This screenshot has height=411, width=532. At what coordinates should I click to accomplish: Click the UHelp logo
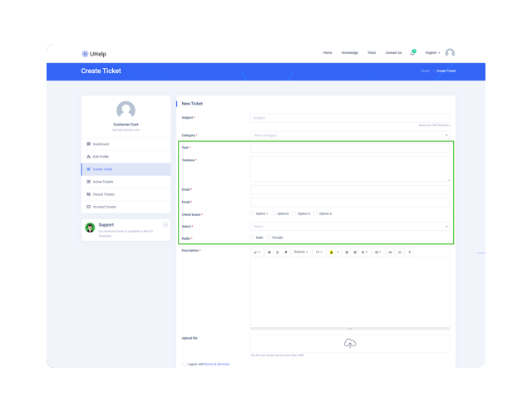pos(94,54)
